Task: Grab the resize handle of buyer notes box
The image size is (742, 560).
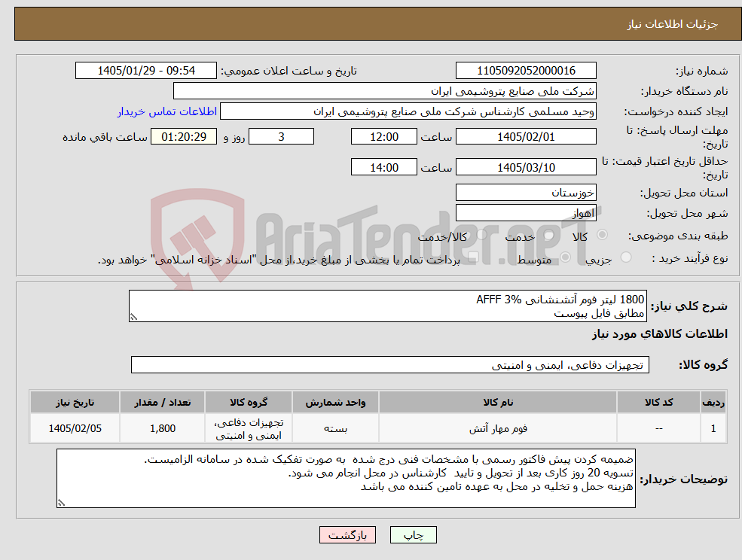Action: 61,504
